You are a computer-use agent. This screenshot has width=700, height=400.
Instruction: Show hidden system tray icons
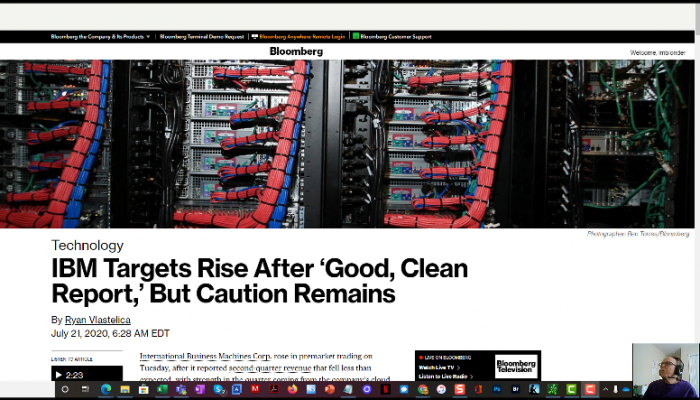[606, 389]
